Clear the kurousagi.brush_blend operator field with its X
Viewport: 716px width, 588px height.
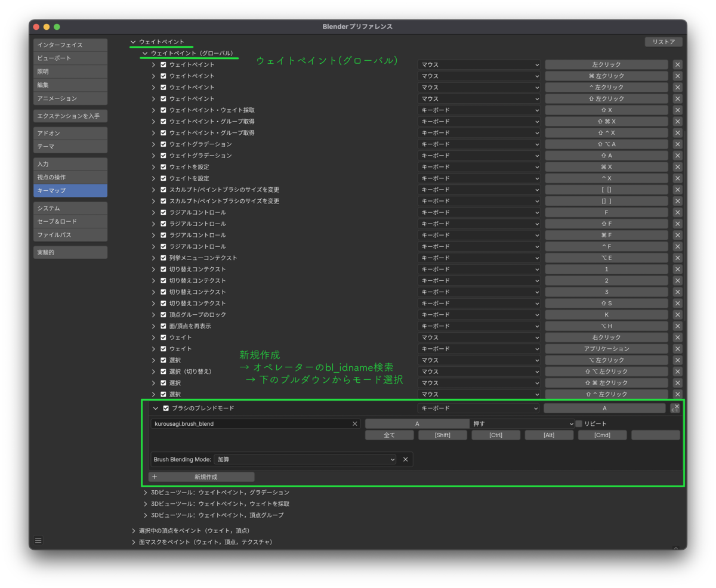(355, 424)
